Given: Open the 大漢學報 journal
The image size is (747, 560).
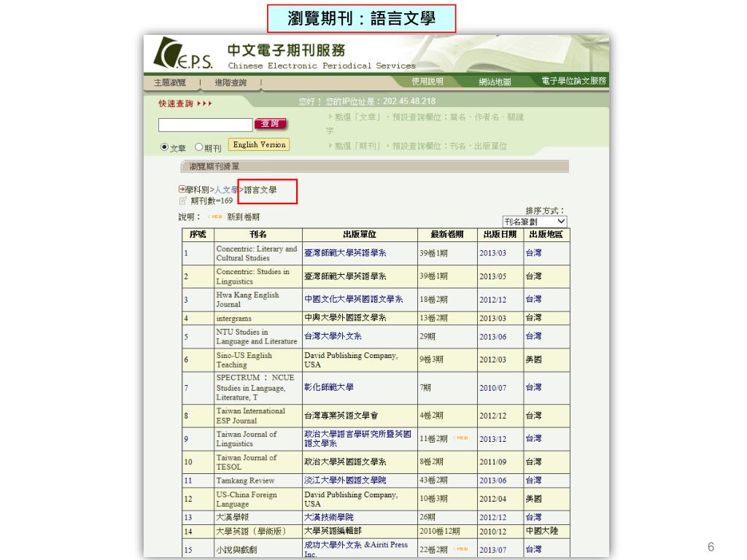Looking at the screenshot, I should [x=232, y=517].
